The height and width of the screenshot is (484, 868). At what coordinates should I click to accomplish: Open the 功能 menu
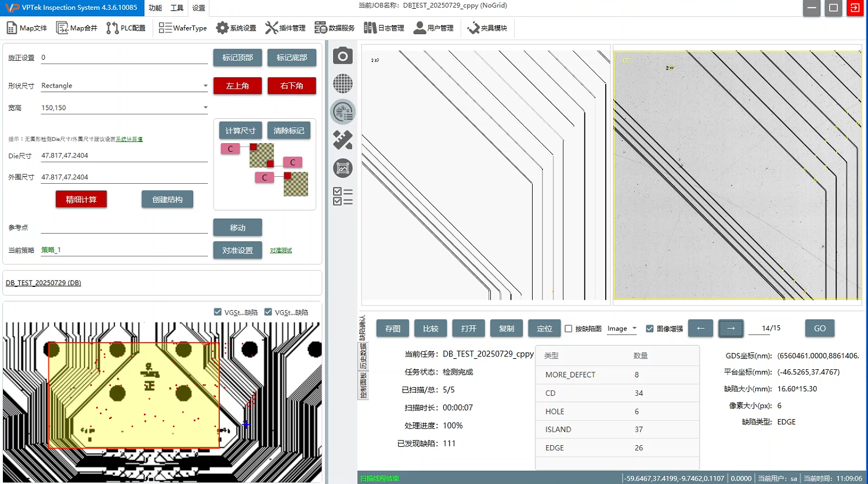[155, 8]
